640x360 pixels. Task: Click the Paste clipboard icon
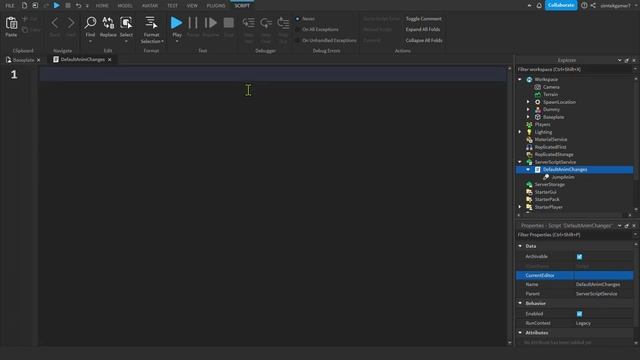coord(11,23)
